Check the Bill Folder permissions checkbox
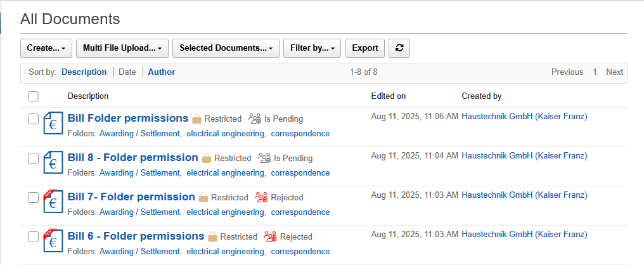 click(34, 119)
